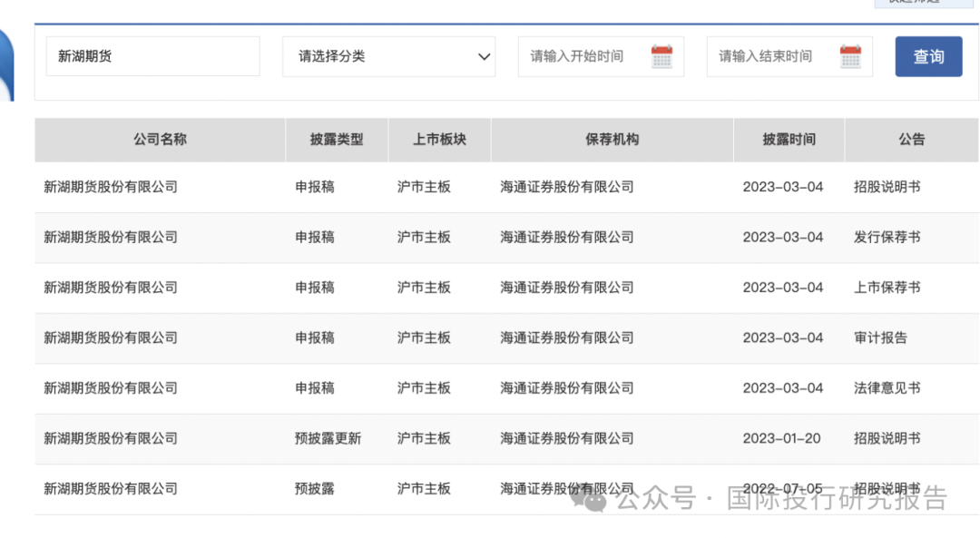Click the 上市板块 column header
Viewport: 980px width, 538px height.
[x=439, y=140]
